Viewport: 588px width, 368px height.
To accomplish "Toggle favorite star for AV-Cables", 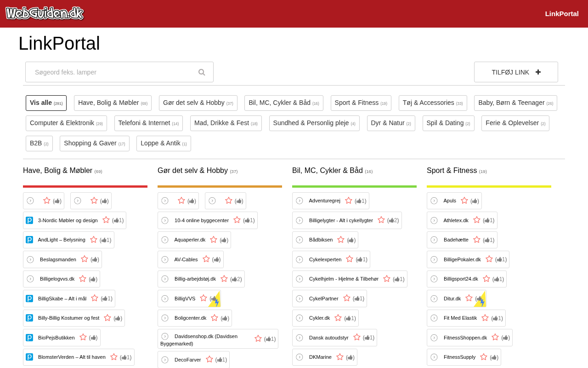I will [206, 259].
